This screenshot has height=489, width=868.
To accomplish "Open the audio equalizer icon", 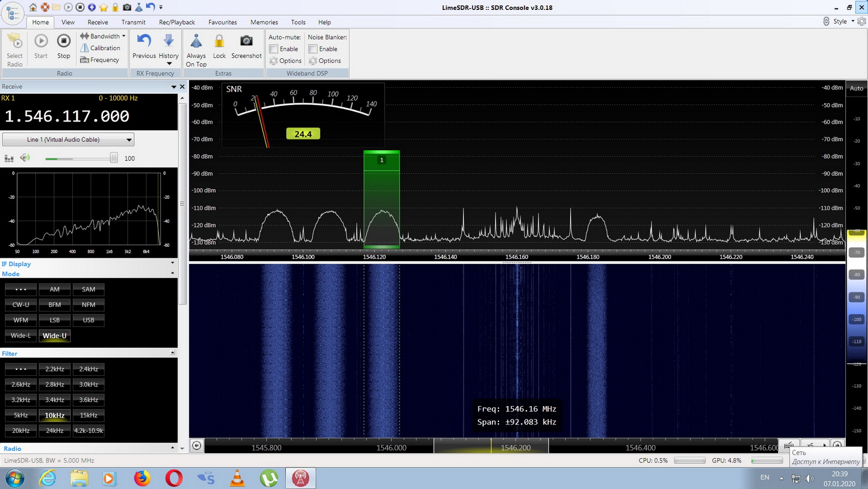I will (9, 158).
